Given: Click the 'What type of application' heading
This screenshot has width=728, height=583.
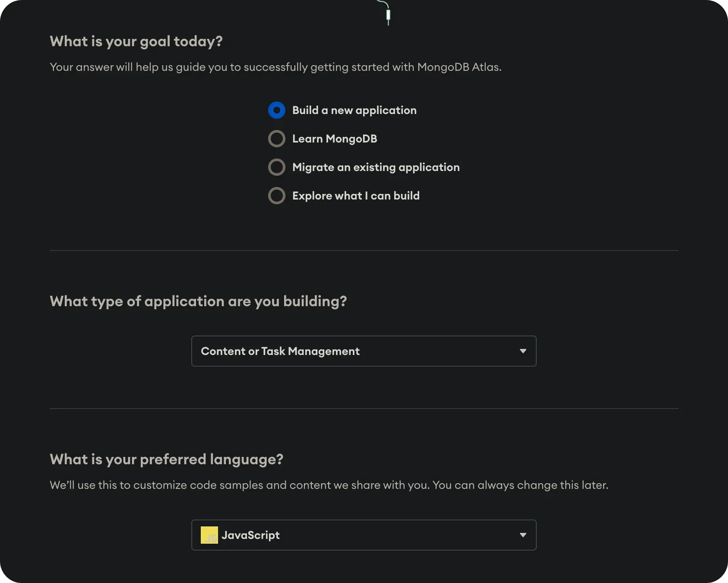Looking at the screenshot, I should 198,301.
